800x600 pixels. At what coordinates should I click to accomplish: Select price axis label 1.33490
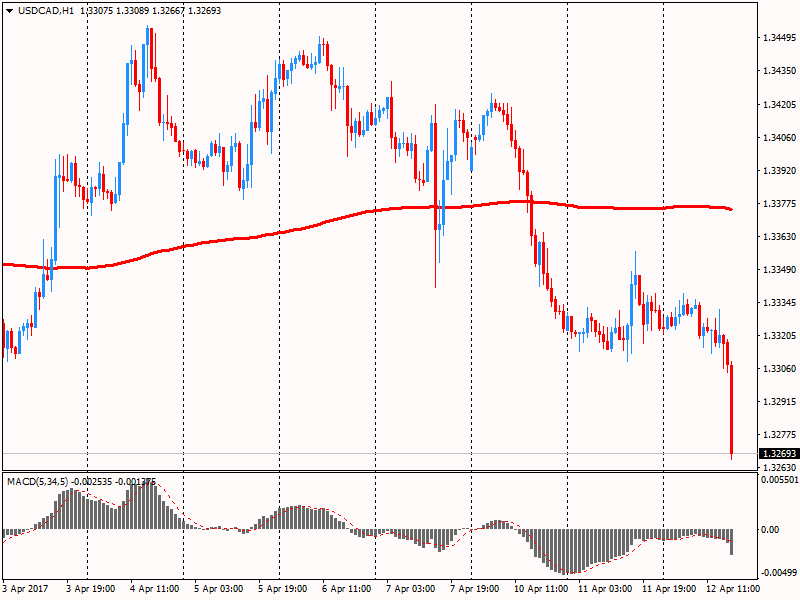779,269
